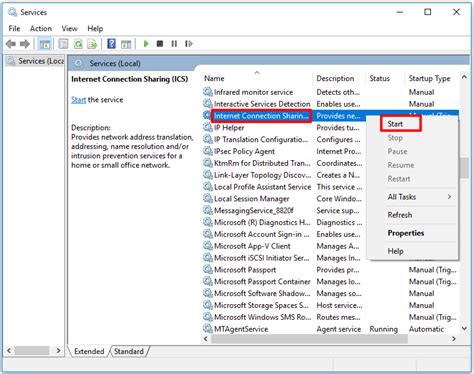Viewport: 474px width, 374px height.
Task: Sort by the Description column header
Action: pyautogui.click(x=335, y=78)
